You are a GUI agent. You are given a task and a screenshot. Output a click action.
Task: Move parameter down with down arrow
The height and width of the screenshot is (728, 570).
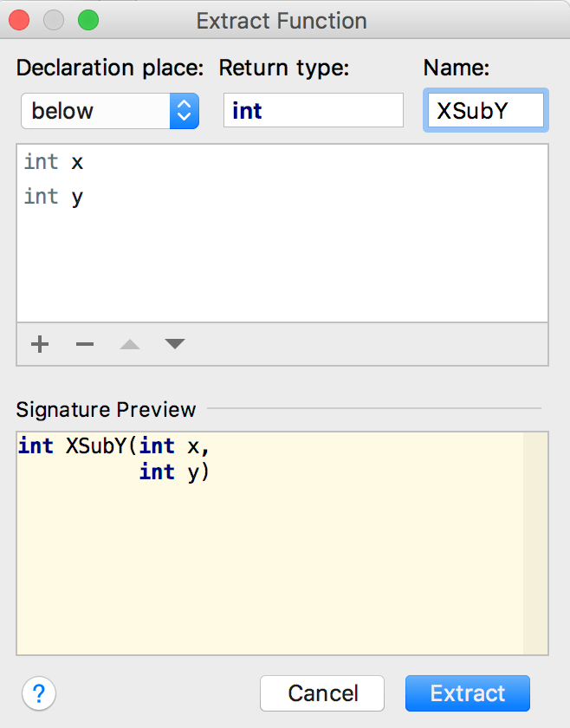tap(175, 343)
